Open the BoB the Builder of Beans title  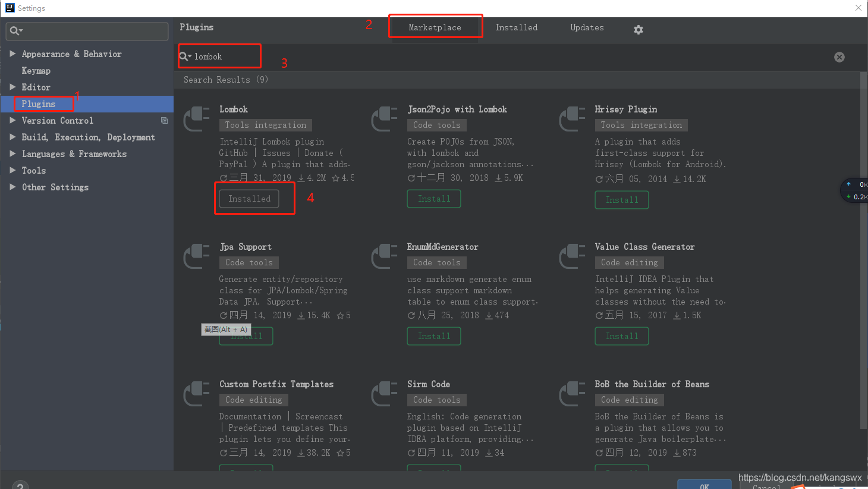[x=652, y=384]
